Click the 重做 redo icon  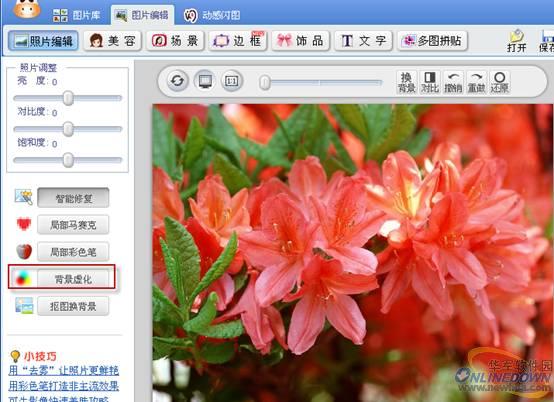tap(476, 82)
